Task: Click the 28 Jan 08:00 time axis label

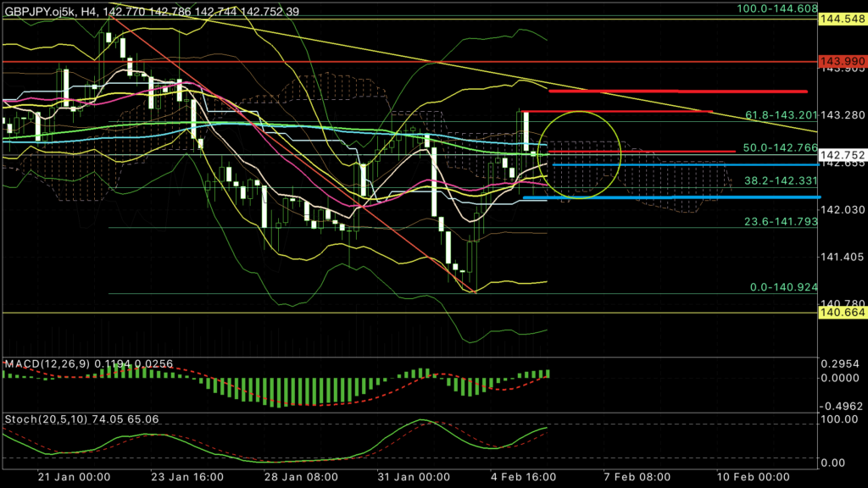Action: coord(301,477)
